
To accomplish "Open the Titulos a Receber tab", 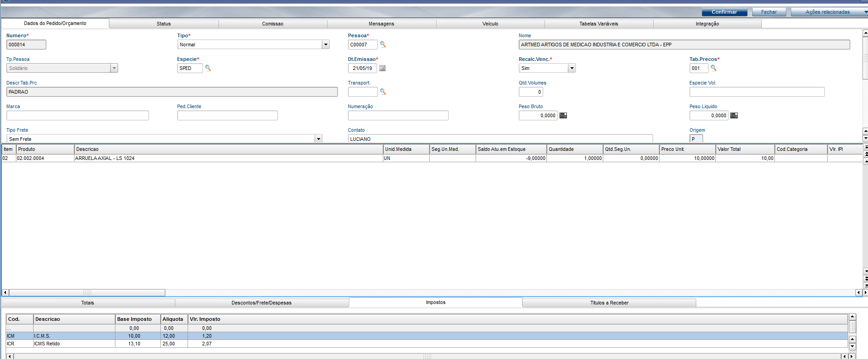I will (610, 303).
